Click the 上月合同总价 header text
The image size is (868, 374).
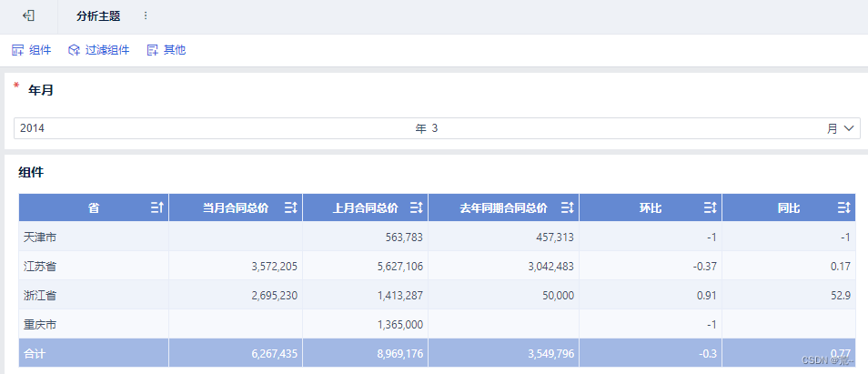(x=365, y=208)
